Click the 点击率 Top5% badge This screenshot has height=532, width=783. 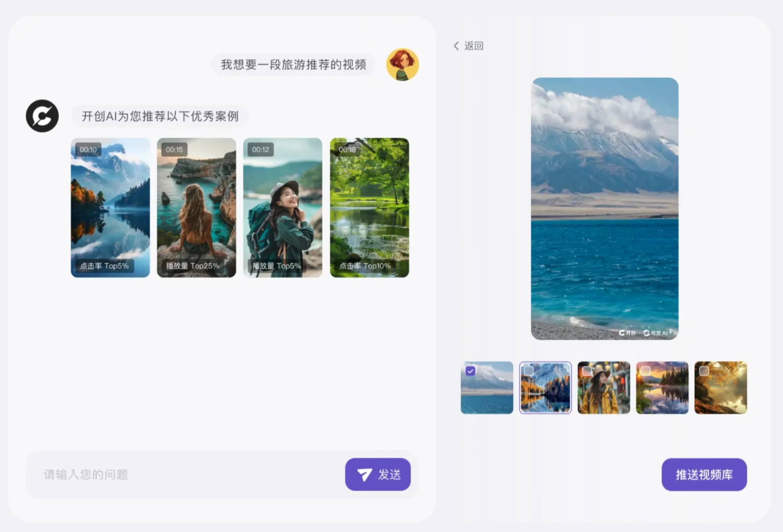click(104, 266)
